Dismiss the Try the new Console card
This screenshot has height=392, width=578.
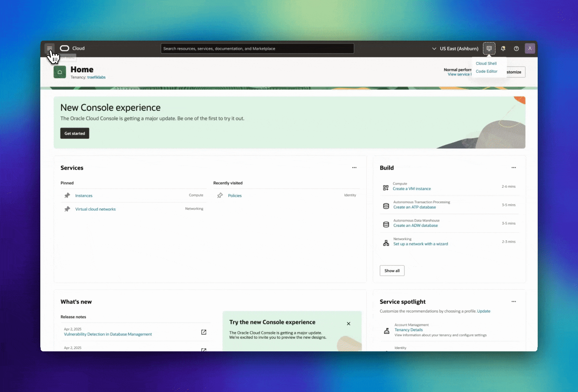349,324
